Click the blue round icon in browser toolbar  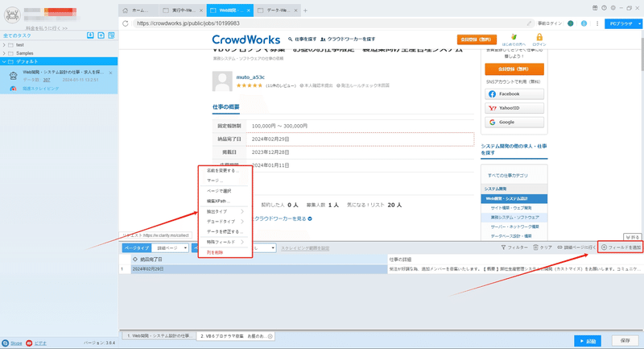click(x=584, y=23)
